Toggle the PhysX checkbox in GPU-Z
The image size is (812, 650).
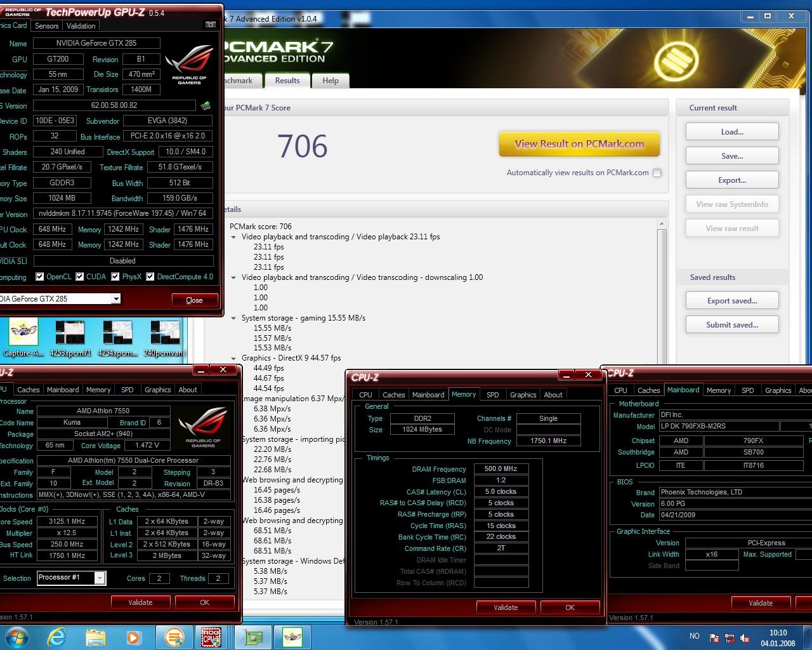point(115,277)
